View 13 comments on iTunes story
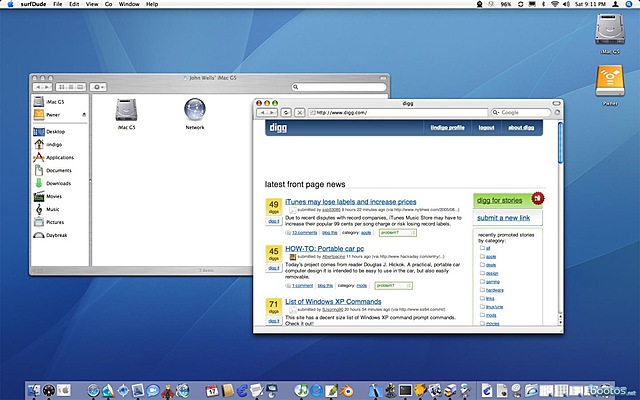 coord(304,233)
